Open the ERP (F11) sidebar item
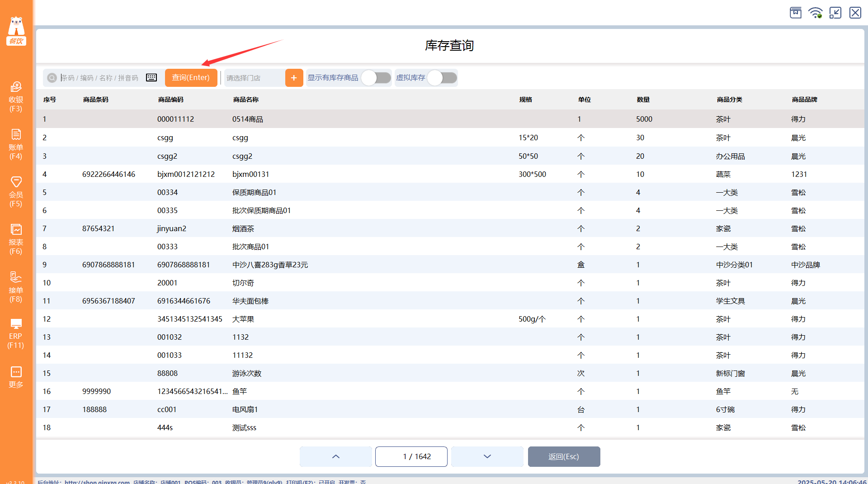Viewport: 868px width, 484px height. [x=16, y=334]
